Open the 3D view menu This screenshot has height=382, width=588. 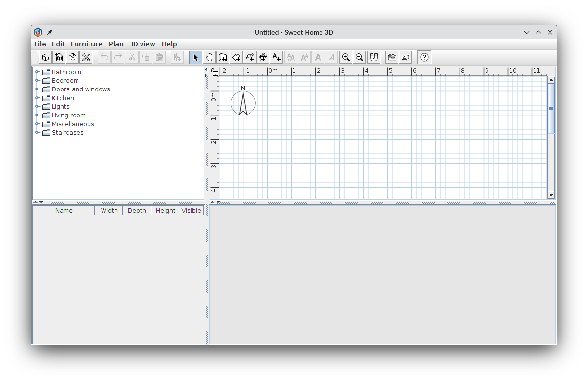[142, 44]
